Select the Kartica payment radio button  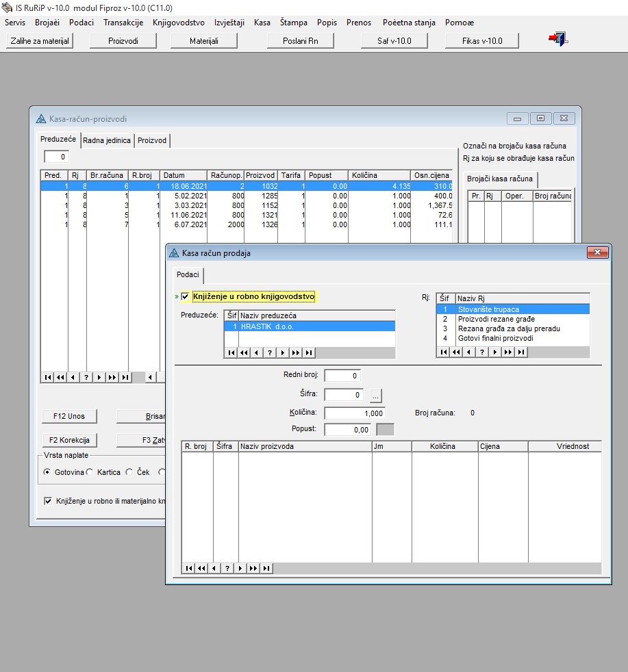point(90,471)
